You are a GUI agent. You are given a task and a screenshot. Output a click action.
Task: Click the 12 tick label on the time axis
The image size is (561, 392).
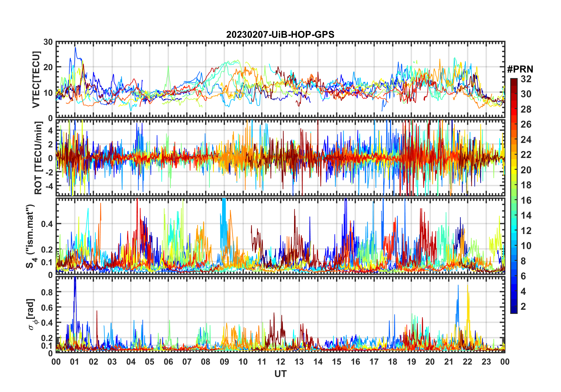280,362
